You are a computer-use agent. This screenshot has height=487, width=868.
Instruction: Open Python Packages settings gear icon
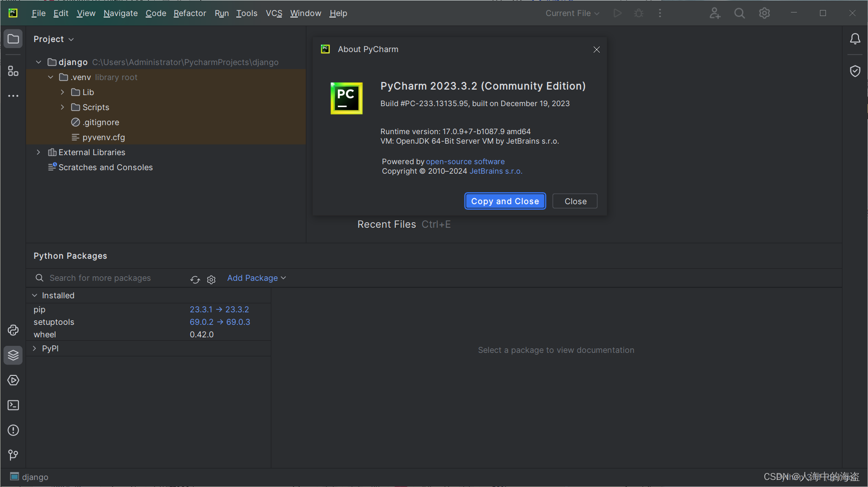211,279
